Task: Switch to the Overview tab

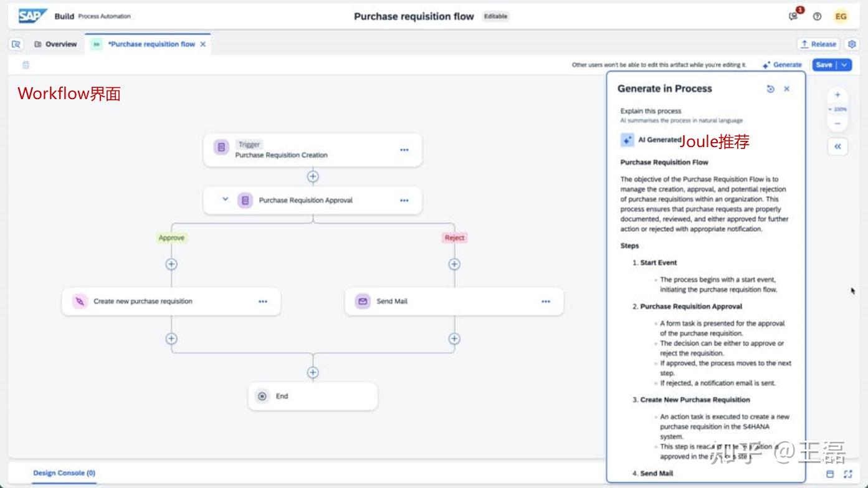Action: pyautogui.click(x=56, y=44)
